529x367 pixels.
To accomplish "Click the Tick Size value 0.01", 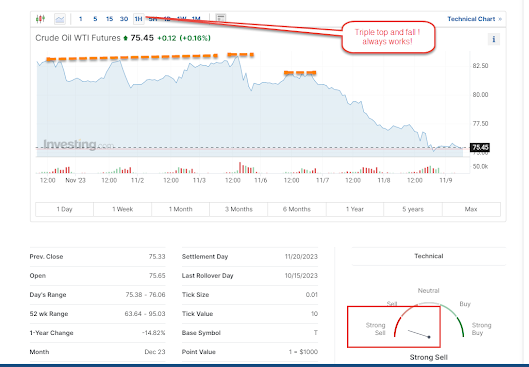I will (312, 294).
